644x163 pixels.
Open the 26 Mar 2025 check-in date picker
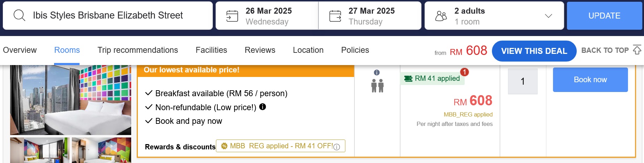[267, 16]
